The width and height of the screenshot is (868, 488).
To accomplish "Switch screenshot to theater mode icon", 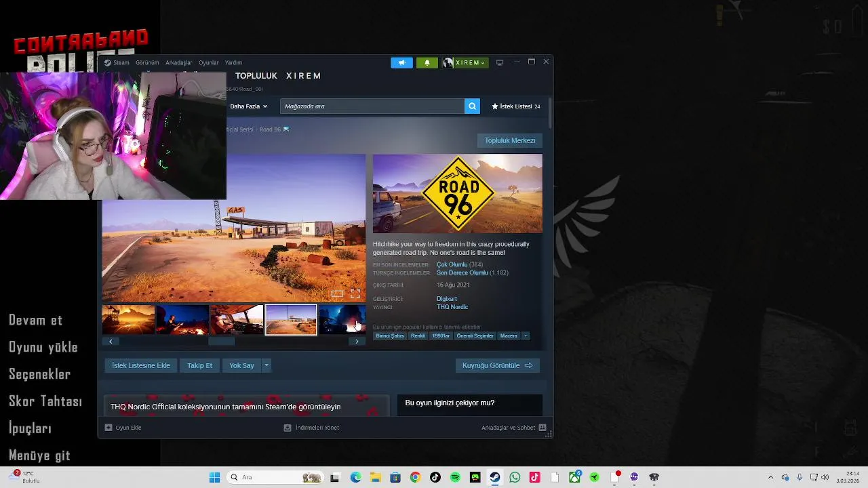I will tap(337, 293).
